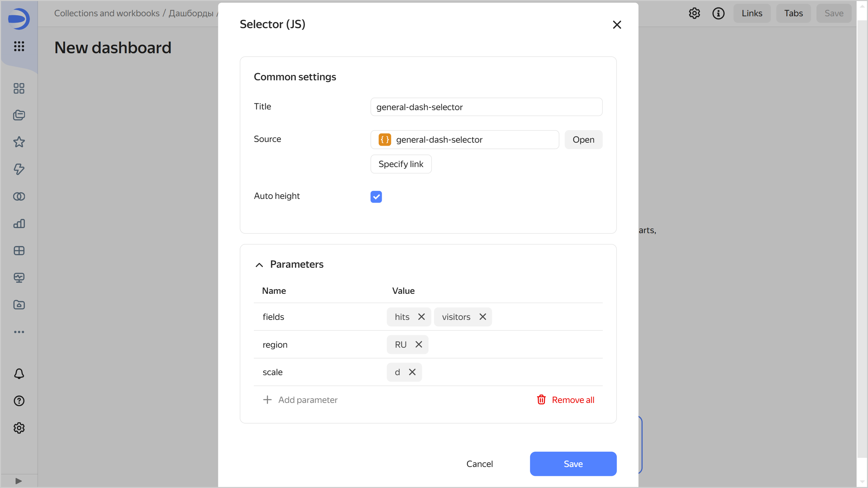Open the all services grid menu

(x=19, y=47)
